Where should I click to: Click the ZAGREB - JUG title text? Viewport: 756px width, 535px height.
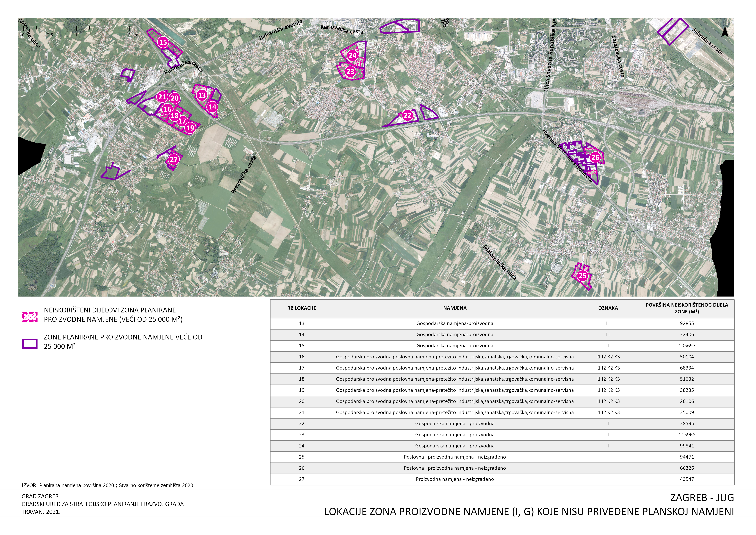click(702, 498)
